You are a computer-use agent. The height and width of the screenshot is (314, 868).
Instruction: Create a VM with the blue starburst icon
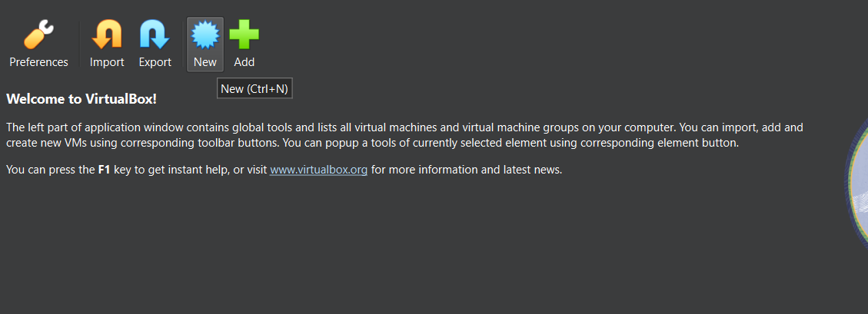(x=205, y=35)
